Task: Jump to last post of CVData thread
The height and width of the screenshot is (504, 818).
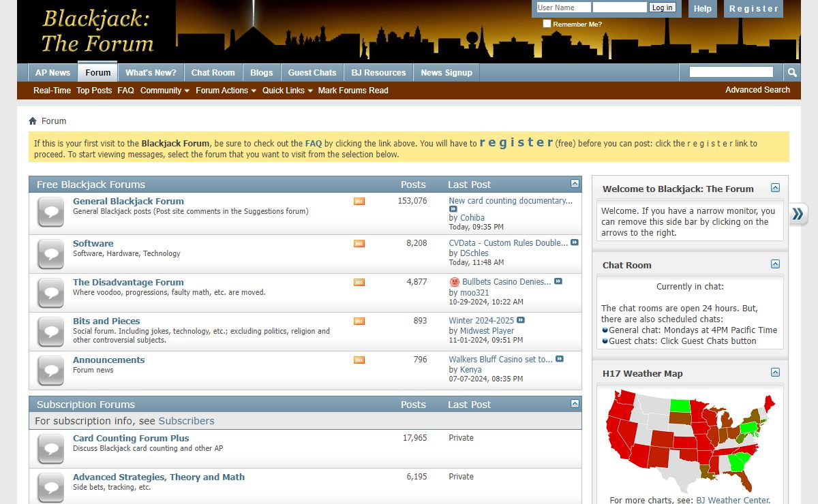Action: pyautogui.click(x=575, y=242)
